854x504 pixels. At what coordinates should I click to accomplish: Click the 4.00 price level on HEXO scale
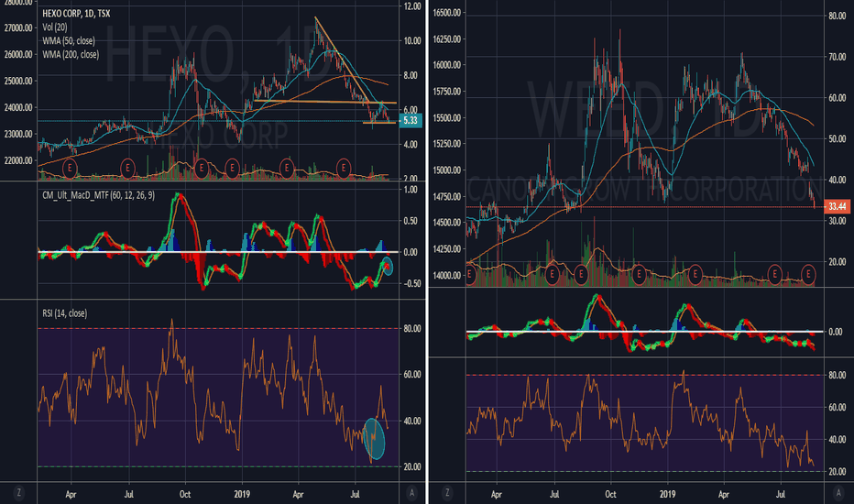click(412, 145)
